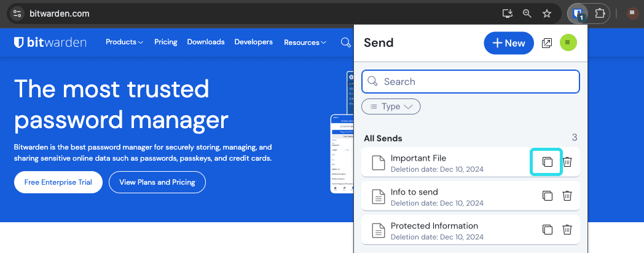Open the Important File send entry
The image size is (644, 253).
point(471,162)
